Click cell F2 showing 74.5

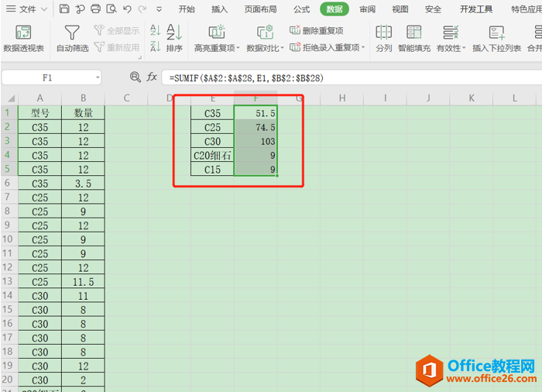256,127
